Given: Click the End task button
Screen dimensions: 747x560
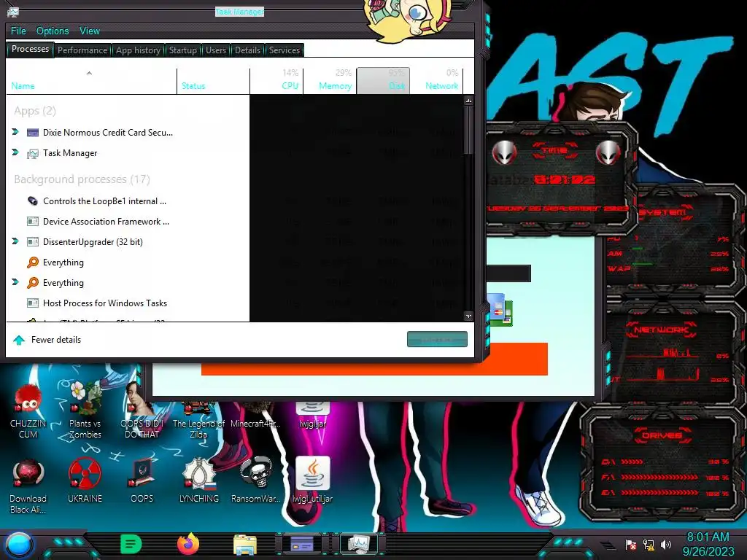Looking at the screenshot, I should pyautogui.click(x=438, y=339).
